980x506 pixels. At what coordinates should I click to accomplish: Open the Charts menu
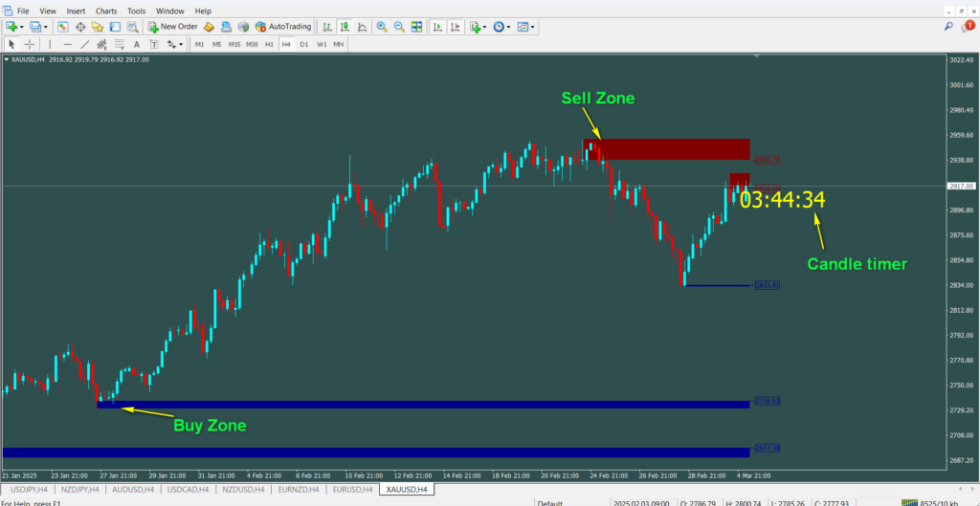click(107, 11)
